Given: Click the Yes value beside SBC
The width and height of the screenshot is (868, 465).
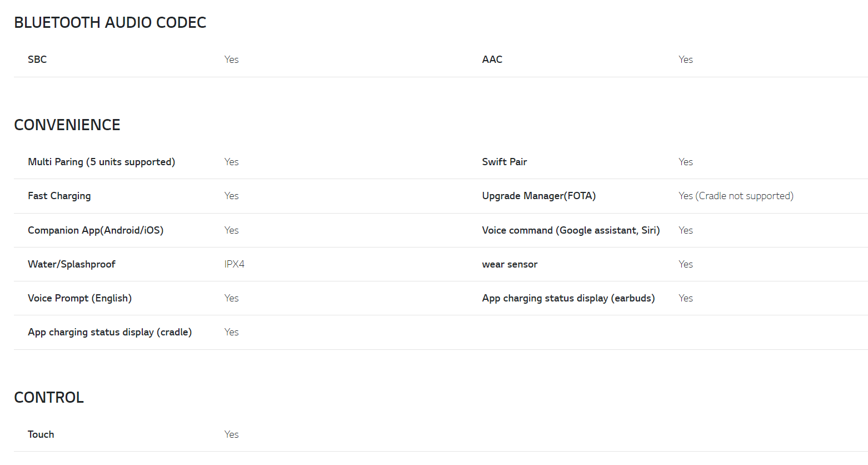Looking at the screenshot, I should point(231,60).
